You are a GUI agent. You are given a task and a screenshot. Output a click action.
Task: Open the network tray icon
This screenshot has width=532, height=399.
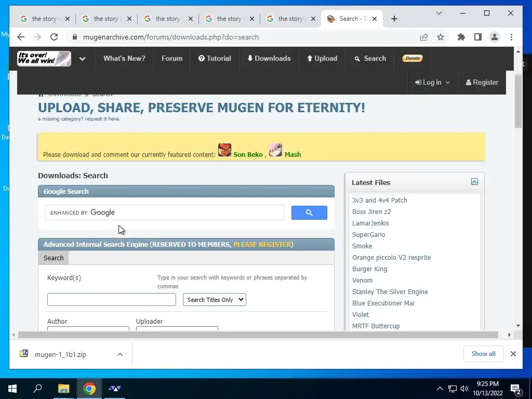tap(453, 389)
